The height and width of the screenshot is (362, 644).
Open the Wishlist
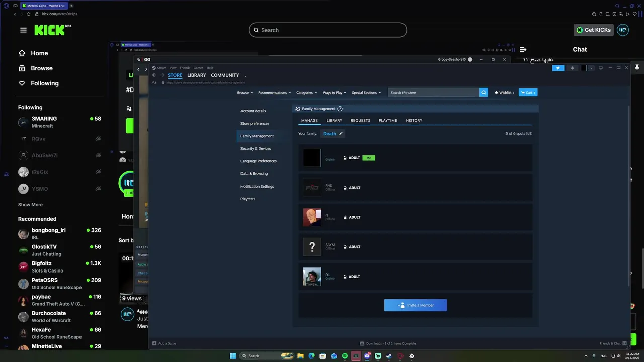tap(504, 93)
